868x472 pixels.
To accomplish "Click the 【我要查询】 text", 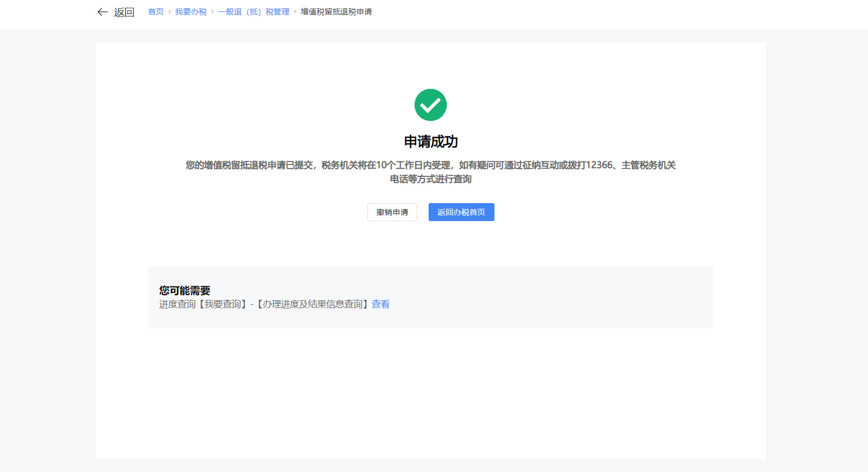I will click(223, 304).
